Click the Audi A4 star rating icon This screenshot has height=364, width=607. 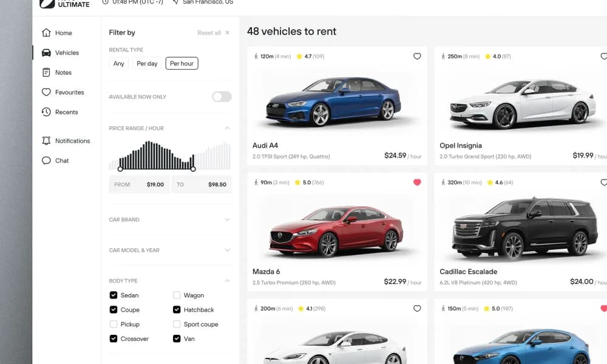pyautogui.click(x=299, y=56)
